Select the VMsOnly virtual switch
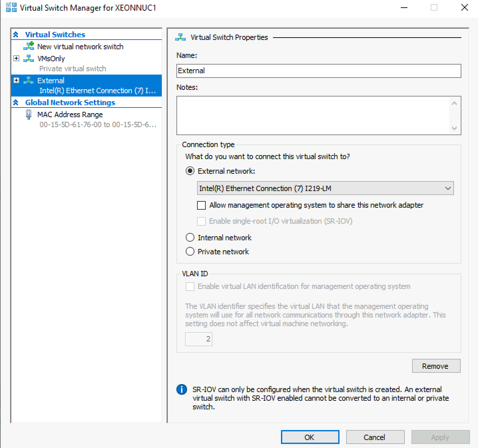The image size is (478, 448). coord(51,59)
